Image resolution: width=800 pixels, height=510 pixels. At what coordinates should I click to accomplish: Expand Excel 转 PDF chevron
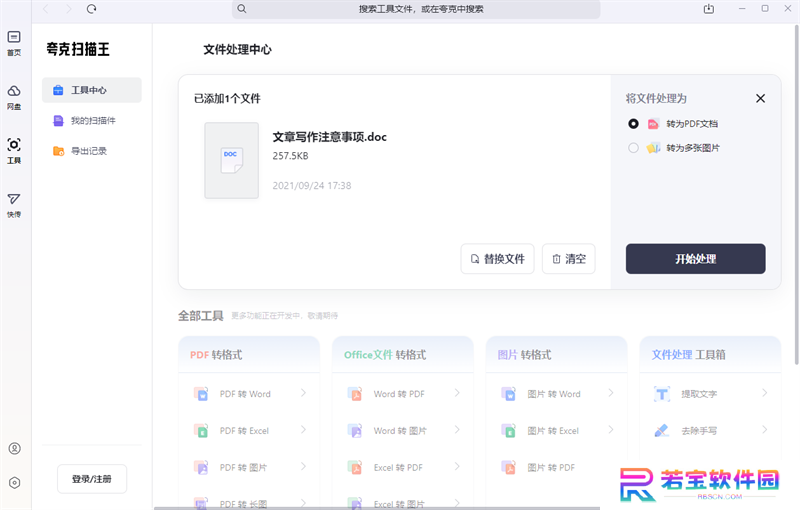(x=457, y=466)
